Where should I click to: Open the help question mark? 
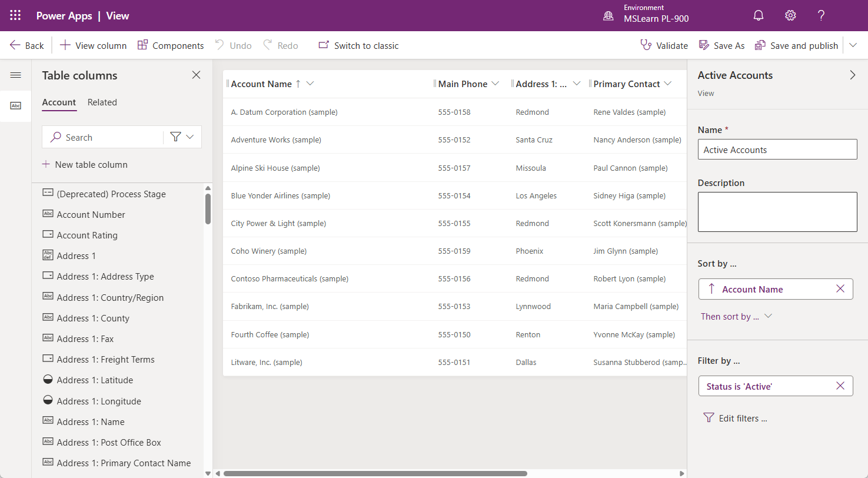pyautogui.click(x=822, y=15)
